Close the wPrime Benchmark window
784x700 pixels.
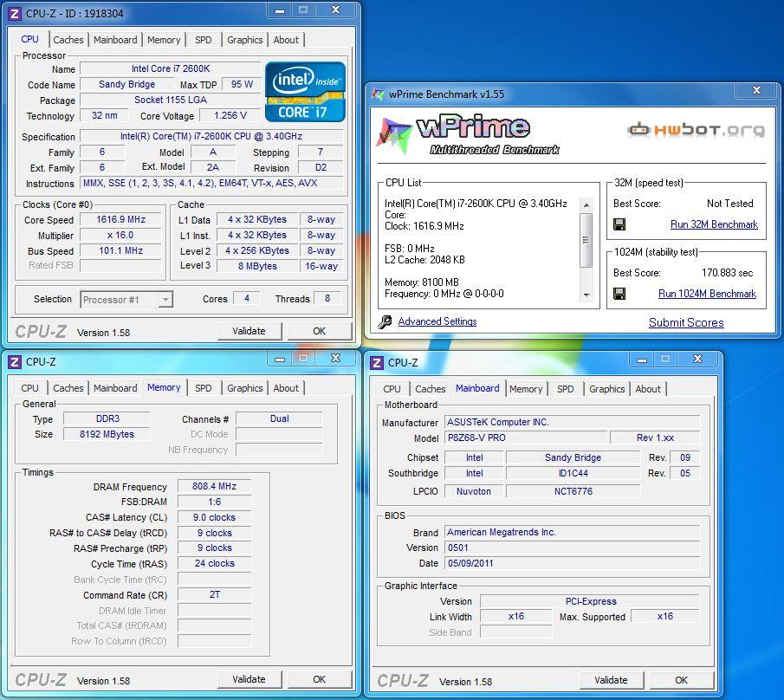(756, 90)
